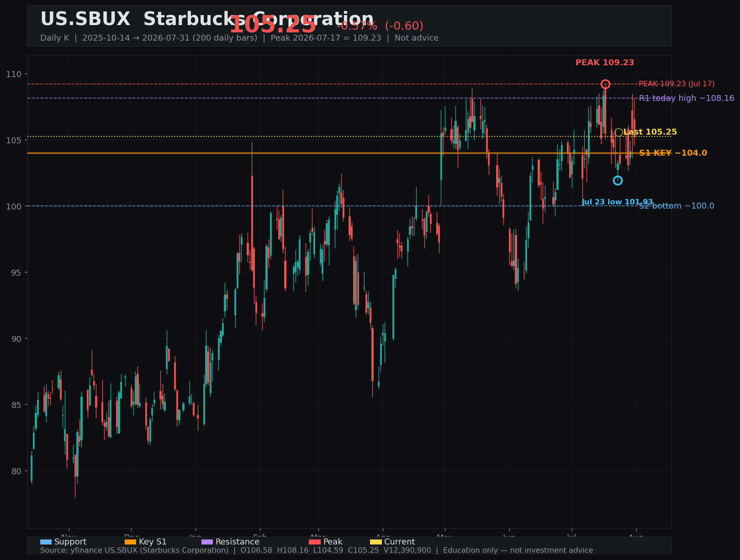
Task: Click the "S1 KEY ~104.0" label
Action: click(x=673, y=153)
